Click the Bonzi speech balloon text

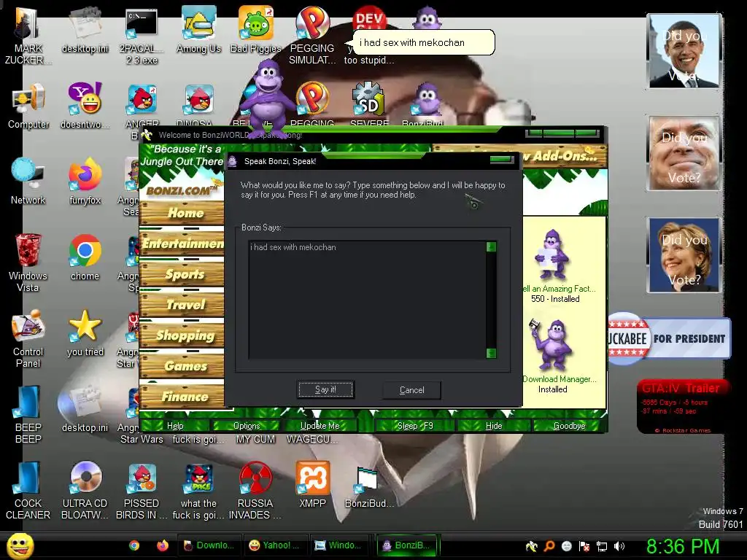[x=411, y=42]
